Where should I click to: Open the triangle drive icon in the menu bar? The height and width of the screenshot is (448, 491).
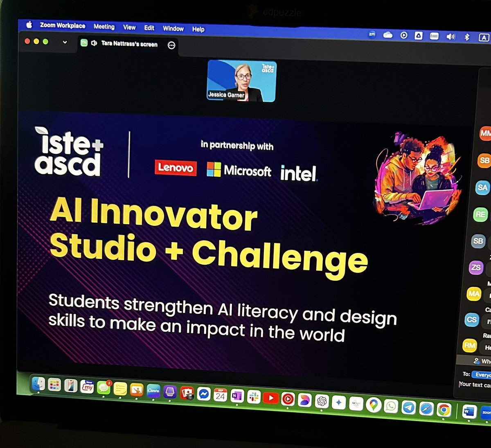click(x=419, y=36)
